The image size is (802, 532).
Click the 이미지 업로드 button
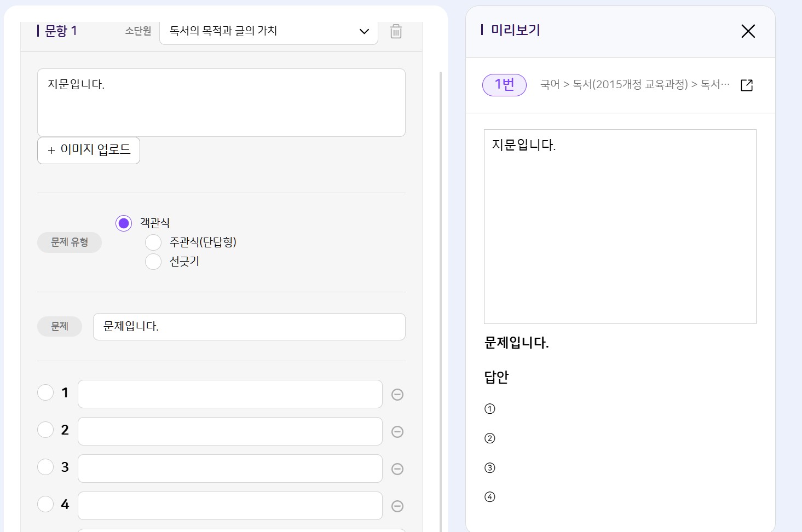pyautogui.click(x=89, y=150)
